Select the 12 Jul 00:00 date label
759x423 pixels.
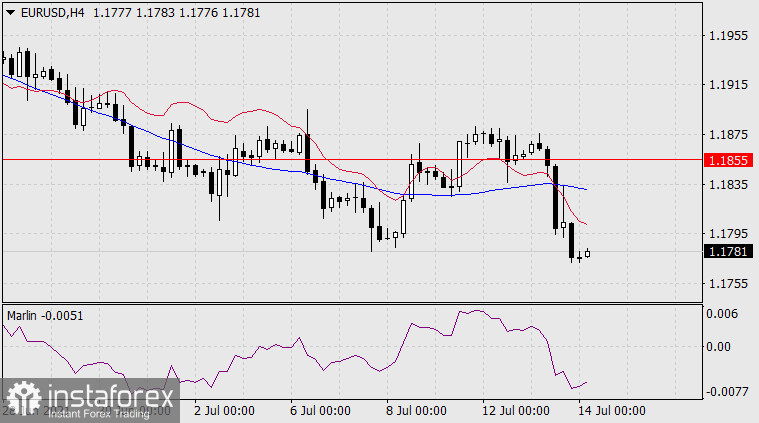(x=516, y=411)
